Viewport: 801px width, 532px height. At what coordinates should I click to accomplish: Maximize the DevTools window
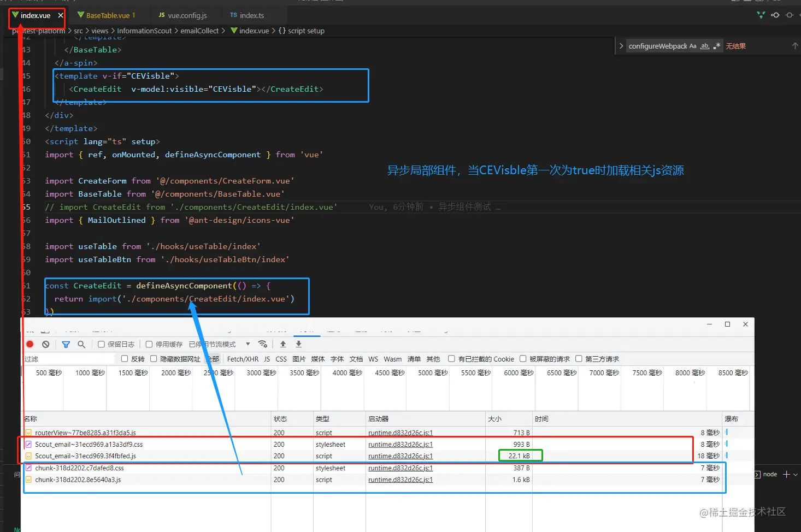coord(728,324)
